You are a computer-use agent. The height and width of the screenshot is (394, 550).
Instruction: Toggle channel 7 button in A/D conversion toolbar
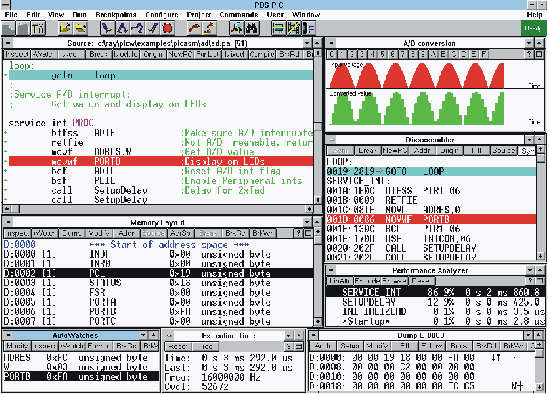(402, 54)
